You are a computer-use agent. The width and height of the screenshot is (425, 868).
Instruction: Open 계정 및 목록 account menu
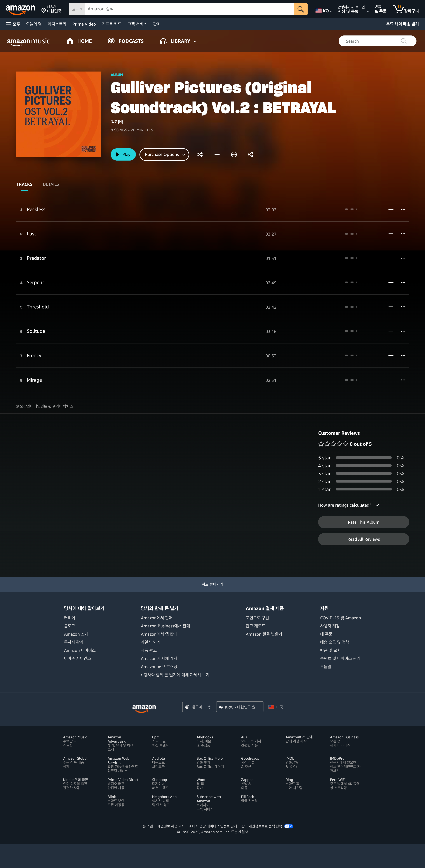tap(353, 9)
